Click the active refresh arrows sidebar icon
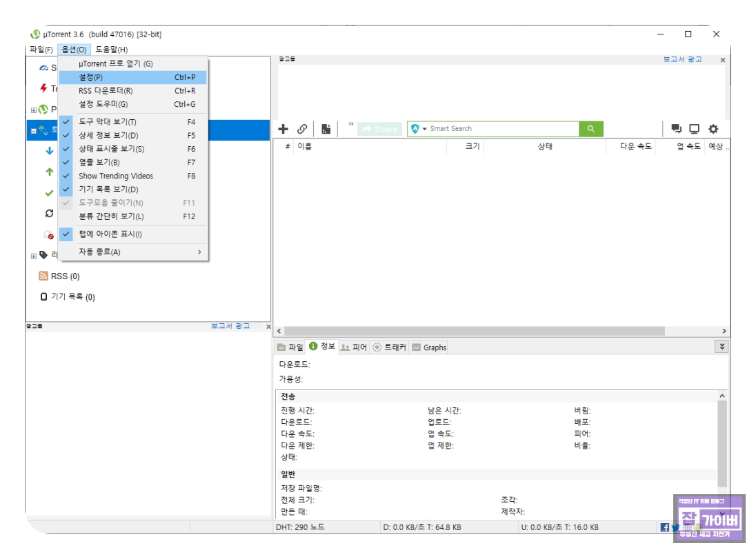 [x=49, y=213]
